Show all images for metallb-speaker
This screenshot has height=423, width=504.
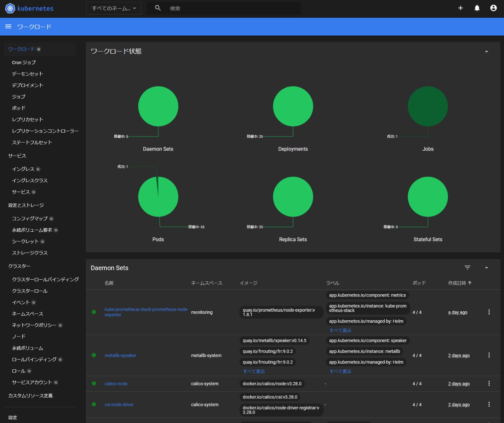[x=254, y=371]
